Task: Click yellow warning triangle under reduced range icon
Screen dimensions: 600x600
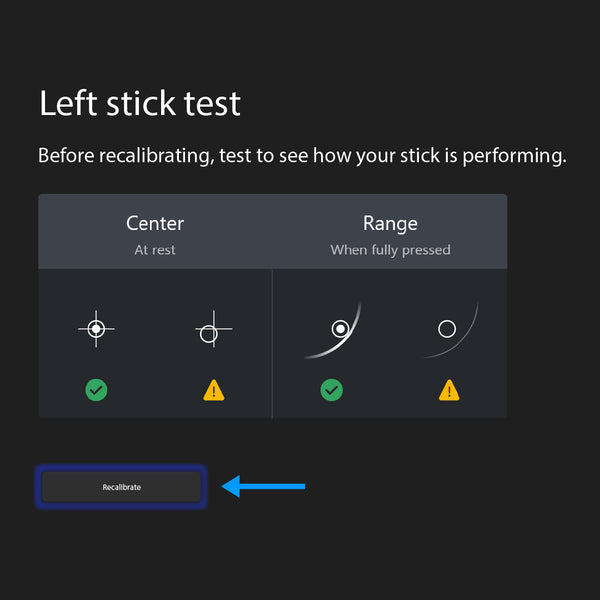Action: coord(449,390)
